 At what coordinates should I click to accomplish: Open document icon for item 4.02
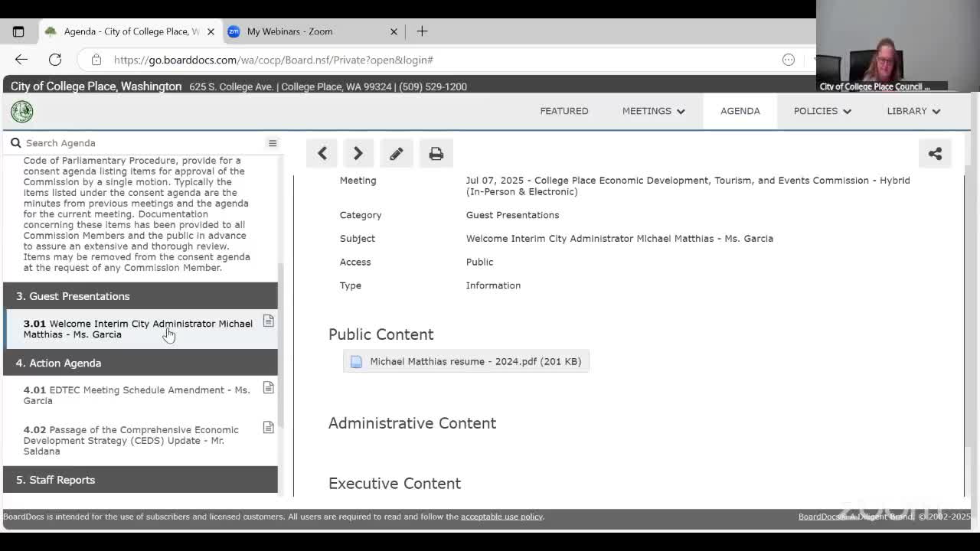tap(268, 428)
